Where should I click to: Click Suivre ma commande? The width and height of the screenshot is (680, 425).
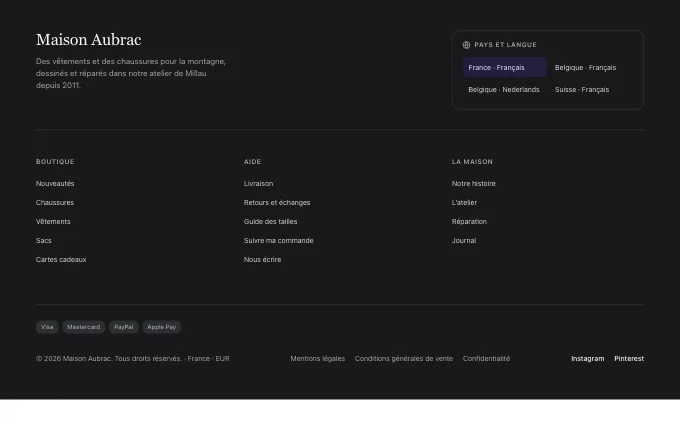coord(278,241)
